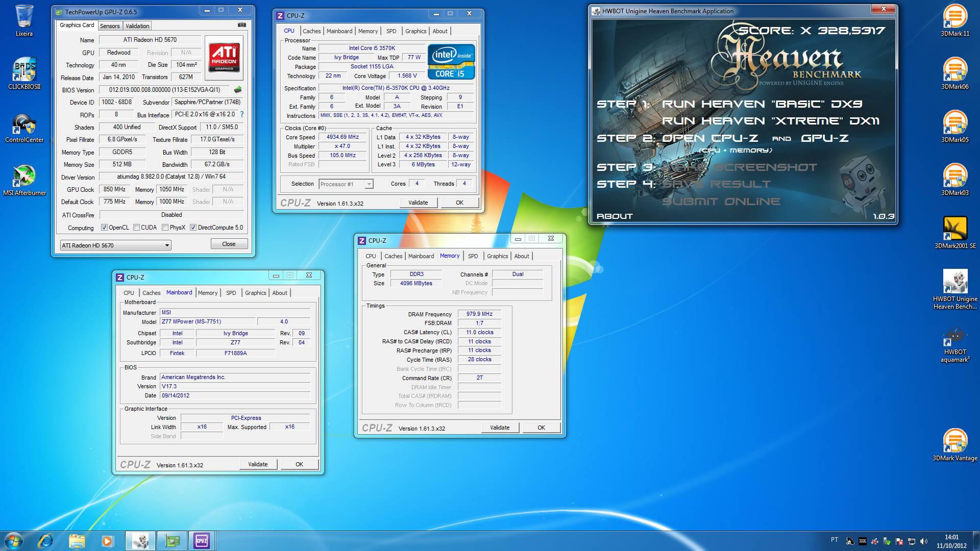Launch MSI Afterburner shortcut
Viewport: 980px width, 551px height.
[x=24, y=180]
